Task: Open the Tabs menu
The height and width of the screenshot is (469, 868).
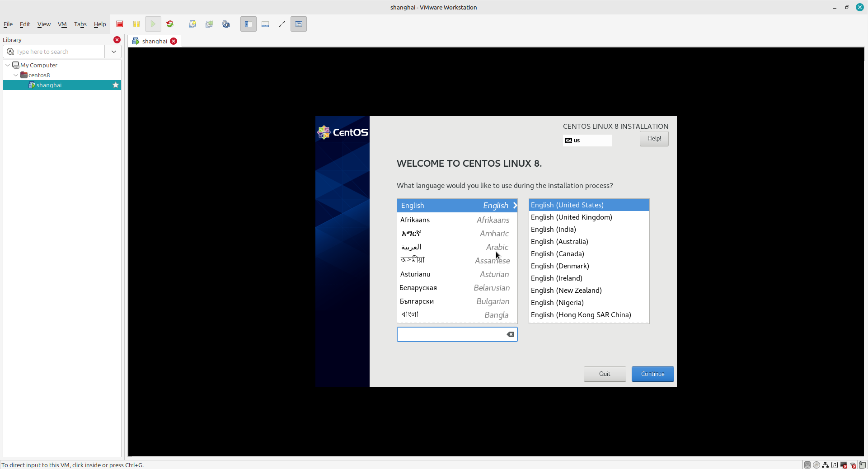Action: point(80,24)
